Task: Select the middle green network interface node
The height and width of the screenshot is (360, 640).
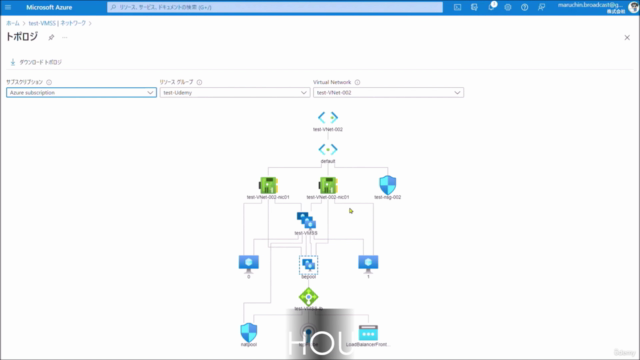Action: click(328, 185)
